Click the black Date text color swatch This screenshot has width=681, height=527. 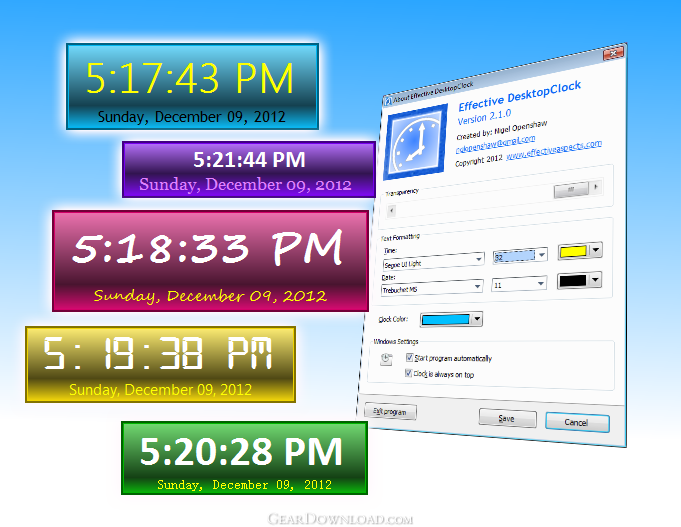[x=573, y=281]
